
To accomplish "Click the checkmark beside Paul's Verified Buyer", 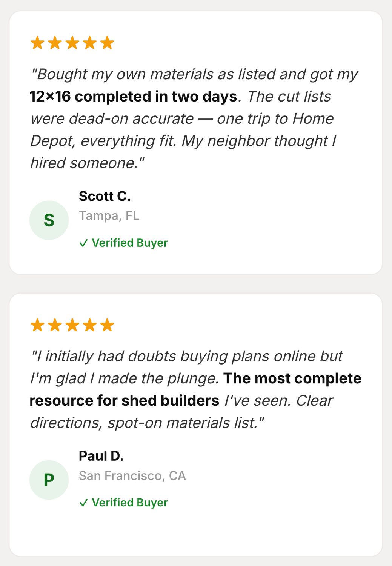I will point(83,503).
